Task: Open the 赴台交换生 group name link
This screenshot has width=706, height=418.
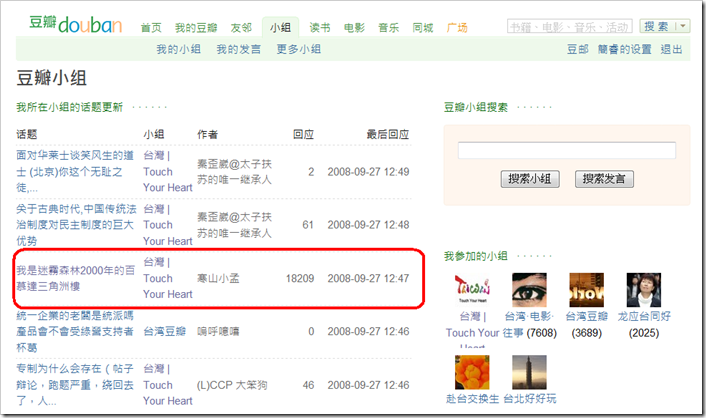Action: pos(472,399)
